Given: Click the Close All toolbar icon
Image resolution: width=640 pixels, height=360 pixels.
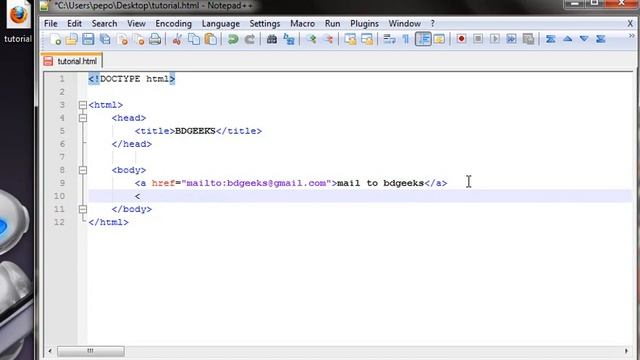Looking at the screenshot, I should point(139,39).
